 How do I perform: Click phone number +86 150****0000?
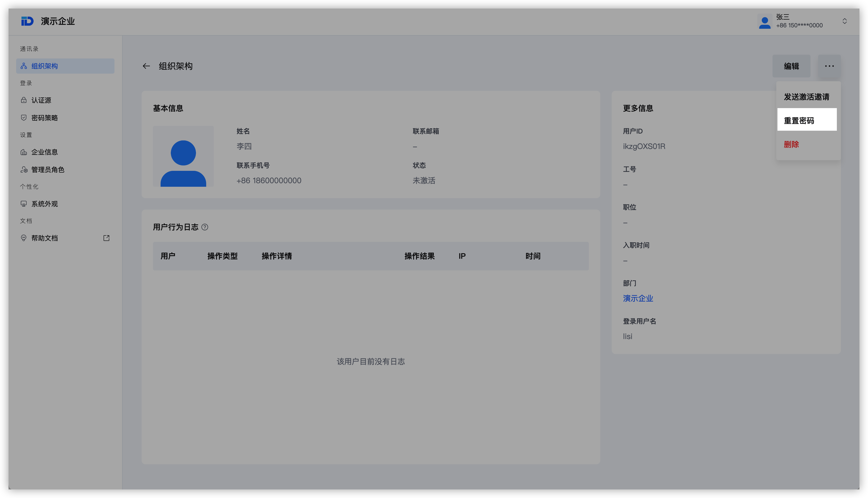799,25
